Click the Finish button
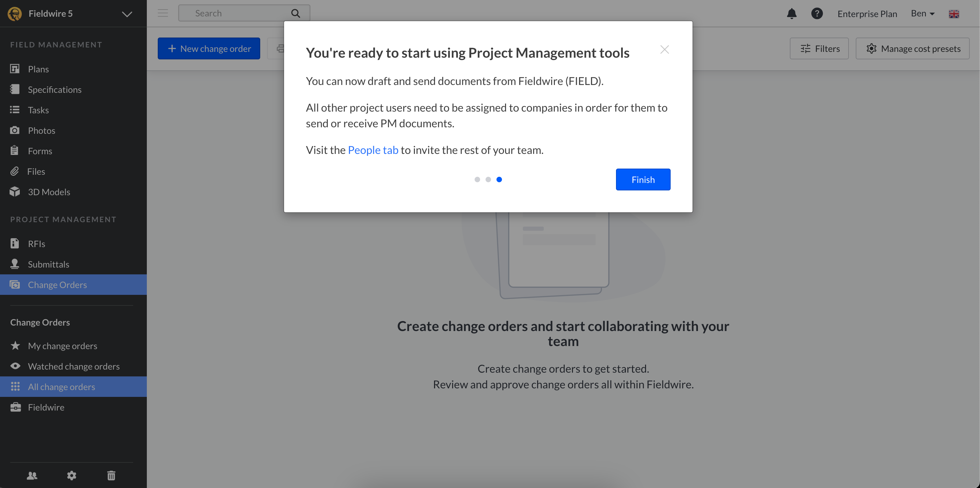This screenshot has height=488, width=980. coord(643,180)
